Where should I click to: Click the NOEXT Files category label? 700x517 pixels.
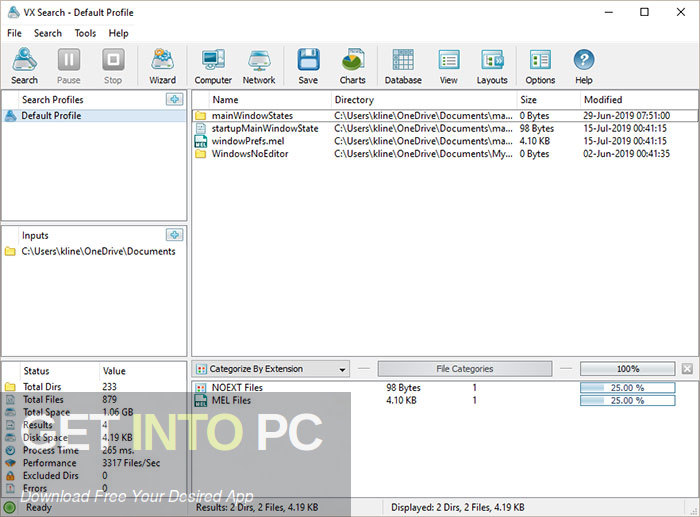click(237, 388)
